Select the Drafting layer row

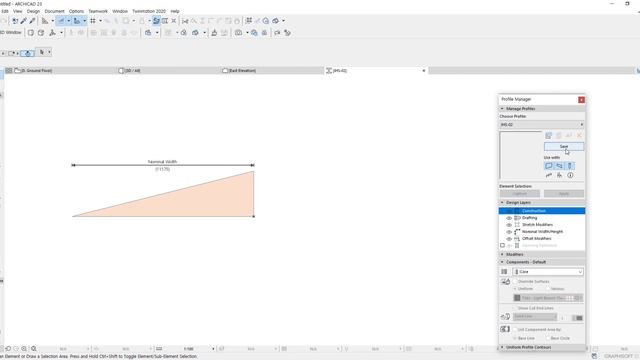(542, 218)
